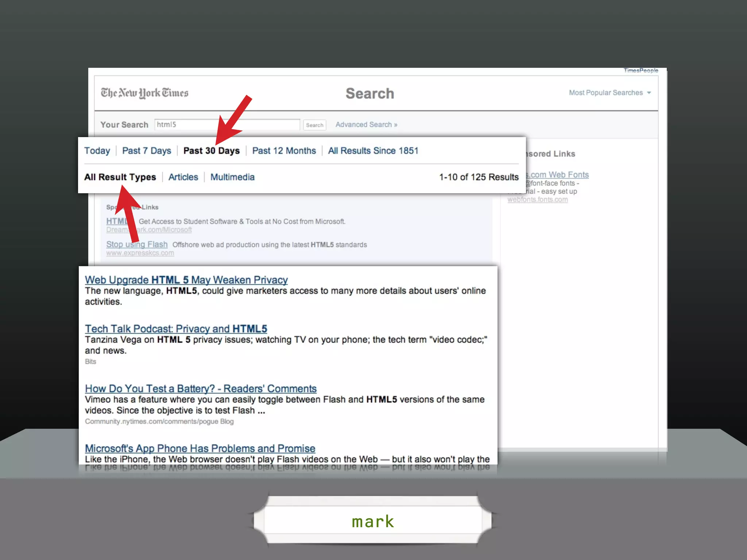Select the Past 30 Days filter
The height and width of the screenshot is (560, 747).
212,151
